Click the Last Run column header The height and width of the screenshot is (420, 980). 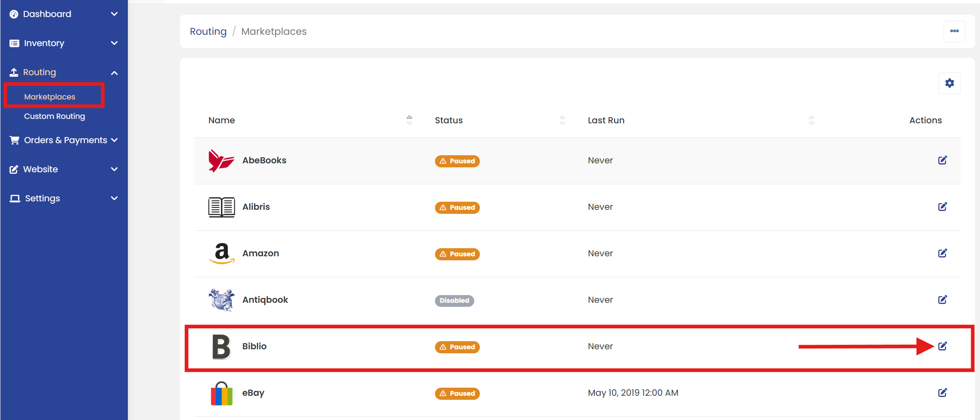(x=606, y=120)
